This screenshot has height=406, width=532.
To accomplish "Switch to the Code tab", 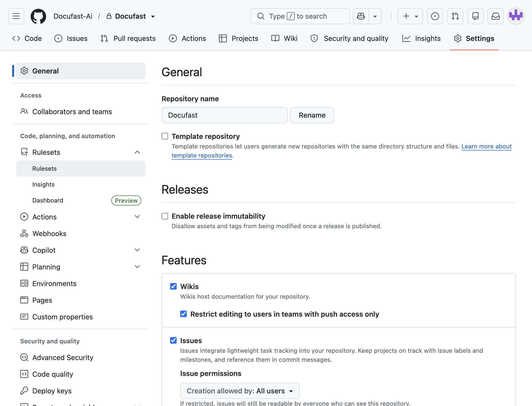I will (x=27, y=38).
